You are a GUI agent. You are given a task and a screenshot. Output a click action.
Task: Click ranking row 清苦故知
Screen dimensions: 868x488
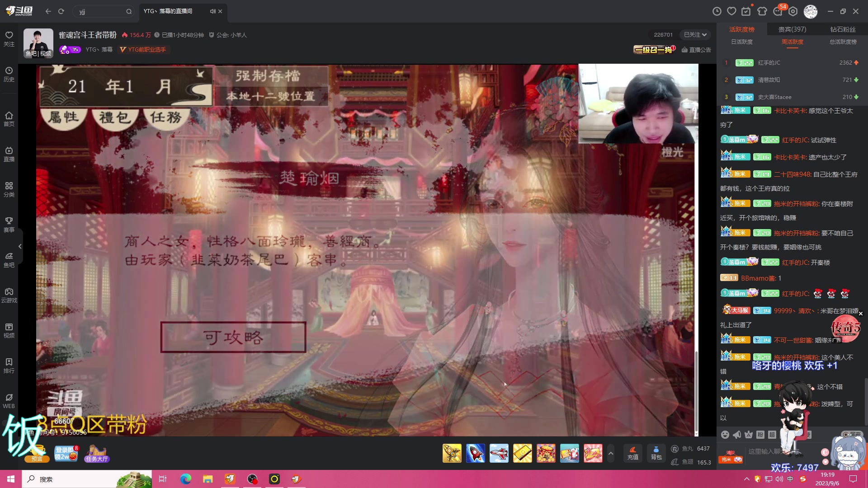pyautogui.click(x=792, y=80)
